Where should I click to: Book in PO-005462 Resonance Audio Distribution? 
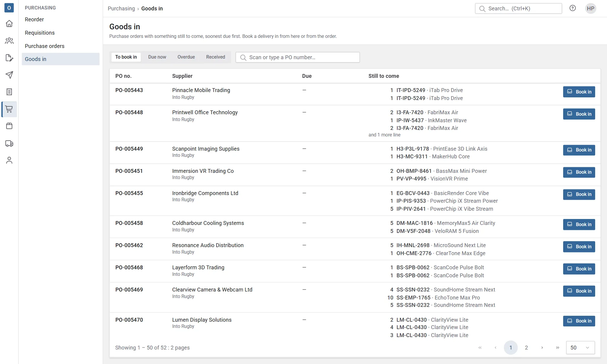(x=579, y=247)
